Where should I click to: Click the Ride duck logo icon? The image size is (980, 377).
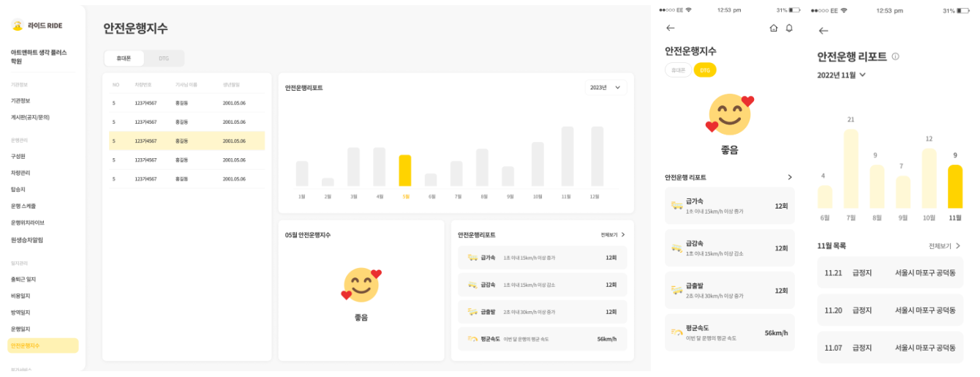tap(18, 26)
